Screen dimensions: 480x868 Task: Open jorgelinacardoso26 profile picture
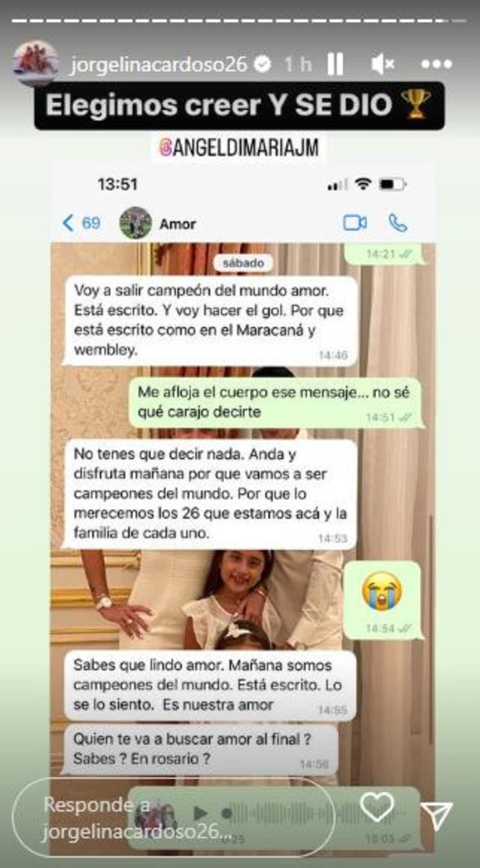(x=36, y=64)
